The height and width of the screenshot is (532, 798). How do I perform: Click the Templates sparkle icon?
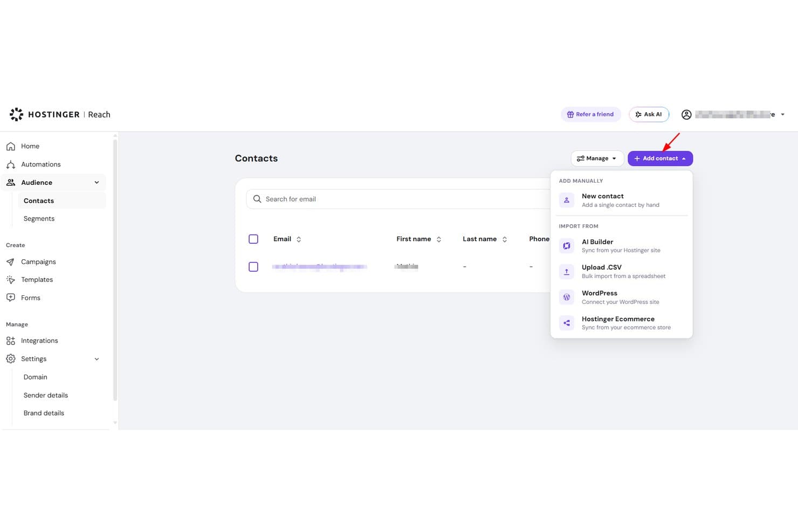click(x=11, y=280)
